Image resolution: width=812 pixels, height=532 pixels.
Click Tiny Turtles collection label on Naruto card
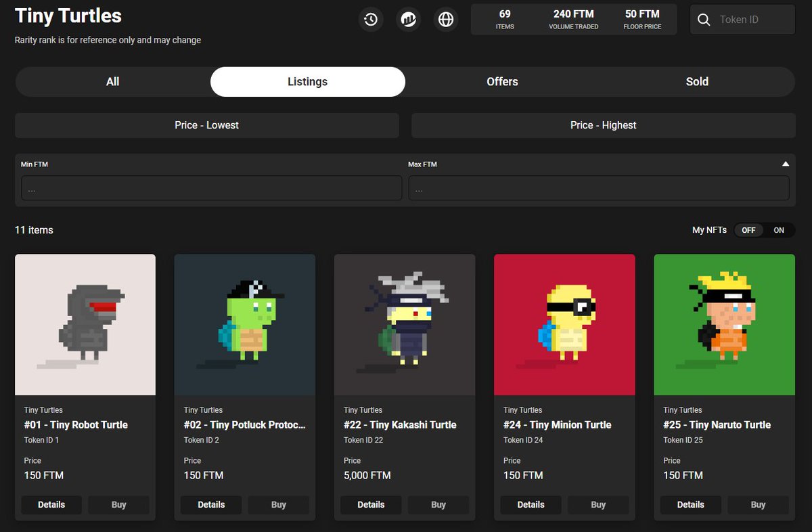click(x=683, y=410)
